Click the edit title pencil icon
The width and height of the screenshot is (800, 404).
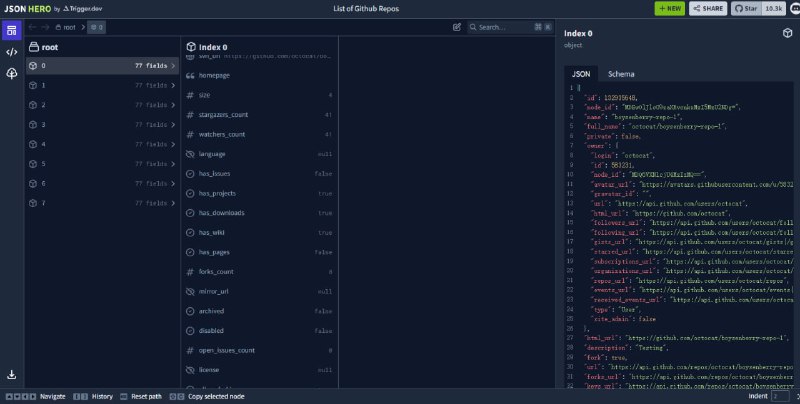click(x=457, y=27)
